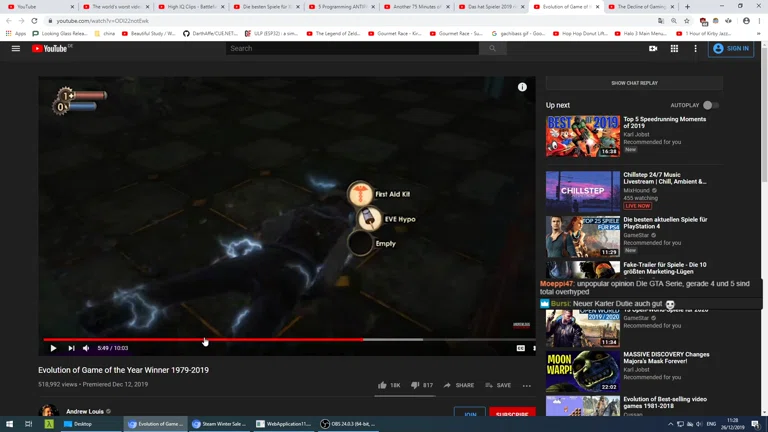The image size is (768, 432).
Task: Open the Chrome three-dot menu
Action: 759,21
